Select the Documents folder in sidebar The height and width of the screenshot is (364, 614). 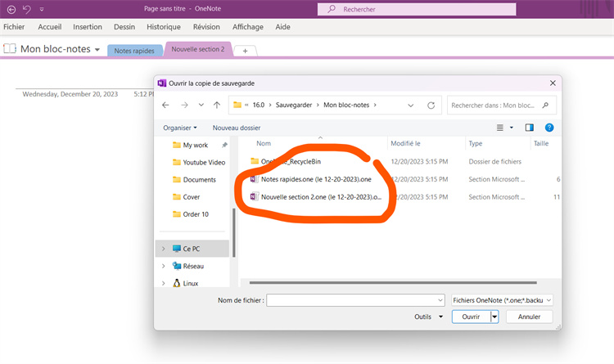(195, 180)
